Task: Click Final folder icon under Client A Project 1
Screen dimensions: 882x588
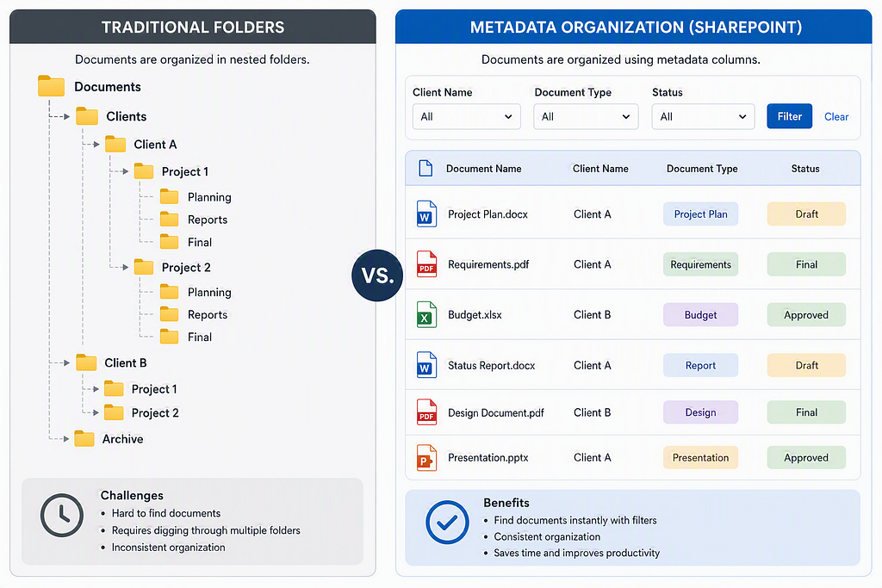Action: [x=170, y=242]
